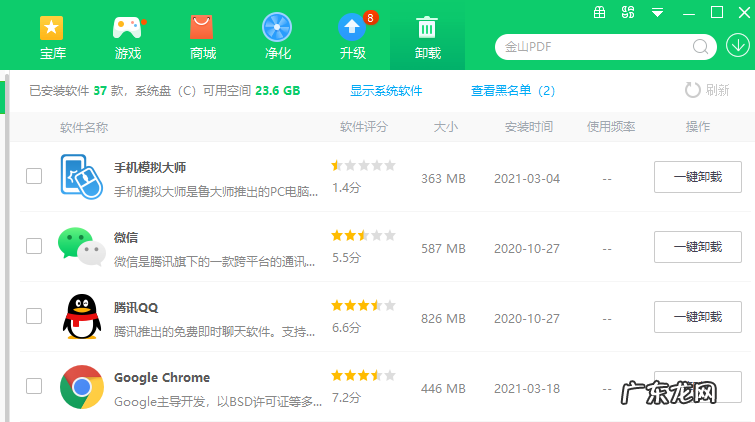Click the 363 MB size value
Image resolution: width=755 pixels, height=422 pixels.
tap(443, 179)
